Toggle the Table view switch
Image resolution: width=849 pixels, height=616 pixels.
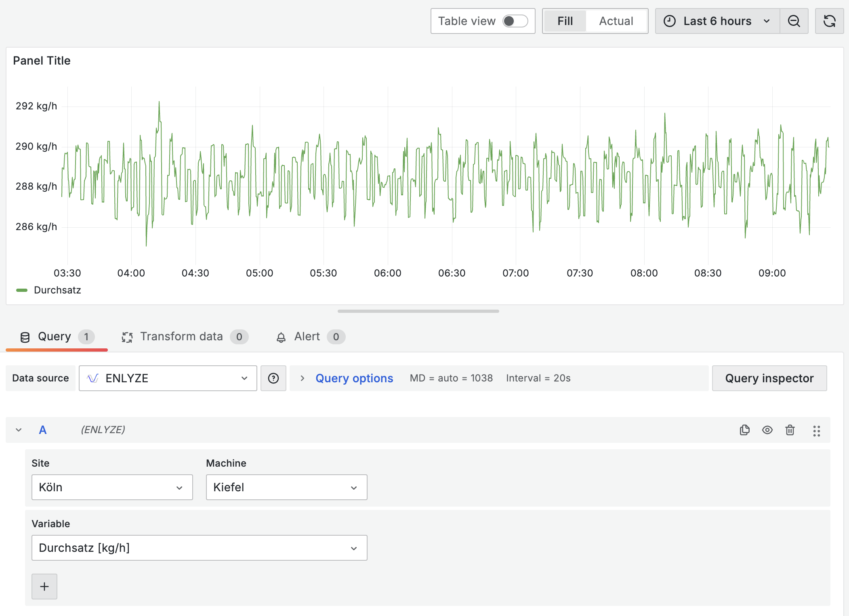[x=515, y=21]
